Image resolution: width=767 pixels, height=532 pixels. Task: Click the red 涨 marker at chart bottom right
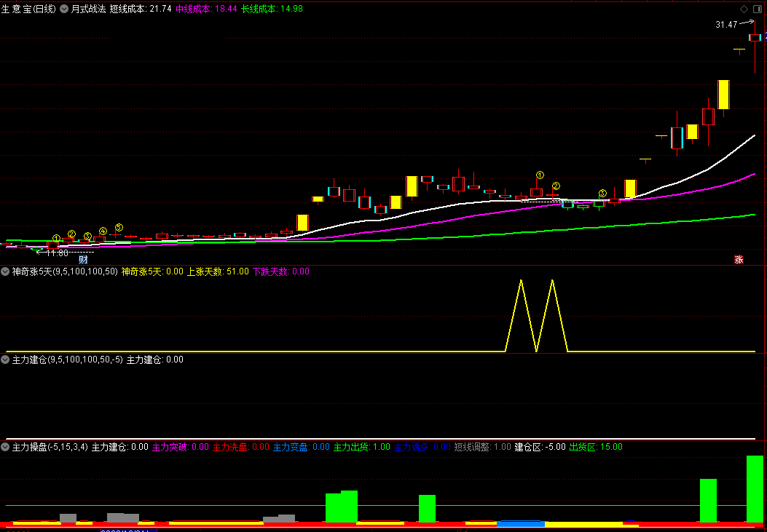pyautogui.click(x=739, y=259)
